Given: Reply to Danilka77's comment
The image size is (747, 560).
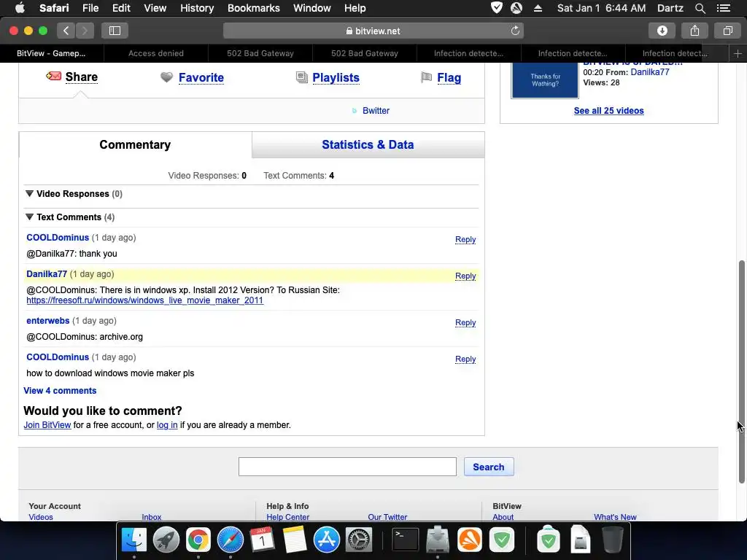Looking at the screenshot, I should pos(465,276).
